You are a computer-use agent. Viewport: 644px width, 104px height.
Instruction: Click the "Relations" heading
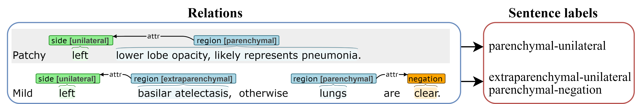pyautogui.click(x=215, y=13)
